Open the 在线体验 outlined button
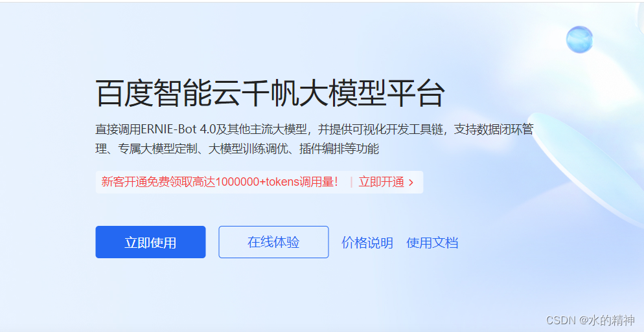 [x=273, y=242]
